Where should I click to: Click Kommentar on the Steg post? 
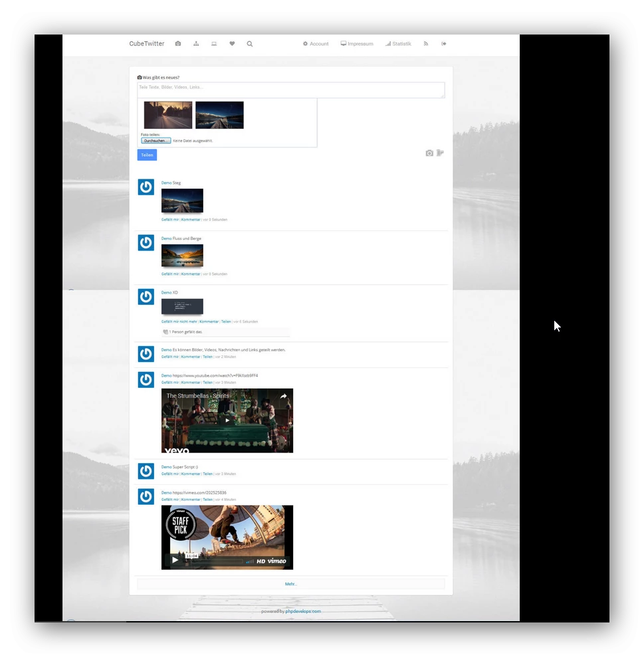(191, 220)
